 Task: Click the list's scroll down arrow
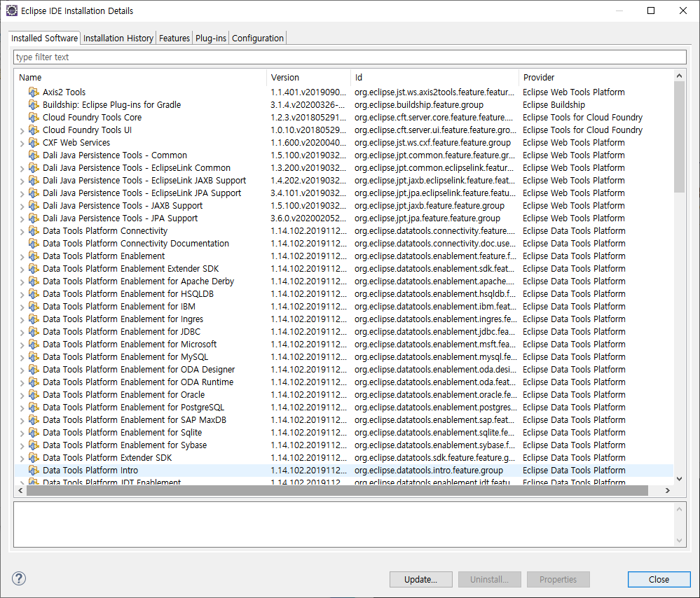click(679, 479)
